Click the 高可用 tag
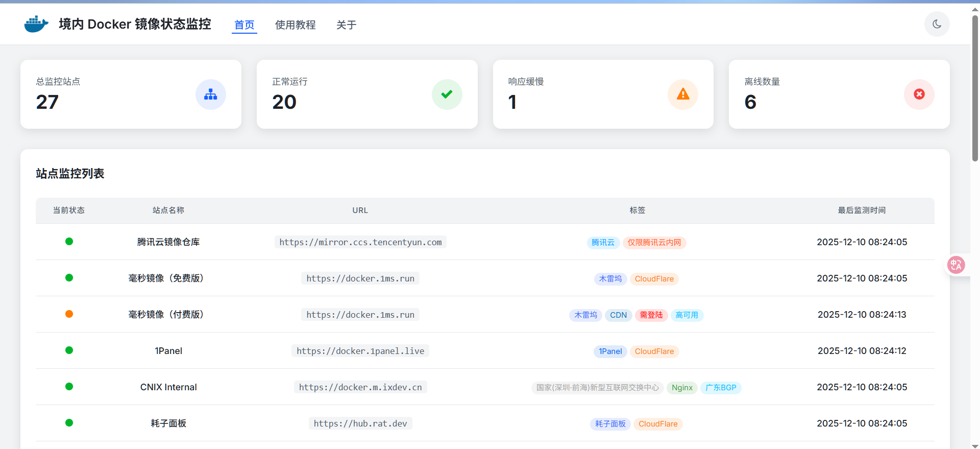 tap(687, 315)
